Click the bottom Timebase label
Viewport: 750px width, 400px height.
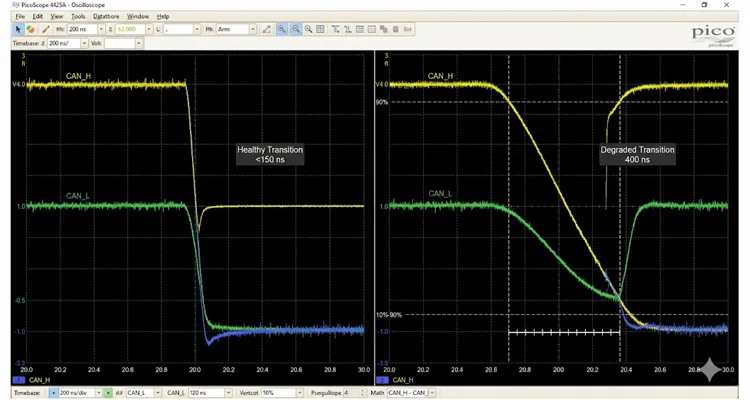pyautogui.click(x=27, y=393)
